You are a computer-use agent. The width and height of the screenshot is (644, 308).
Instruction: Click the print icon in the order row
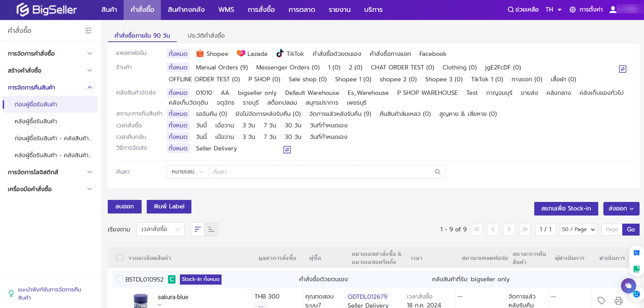pos(618,301)
